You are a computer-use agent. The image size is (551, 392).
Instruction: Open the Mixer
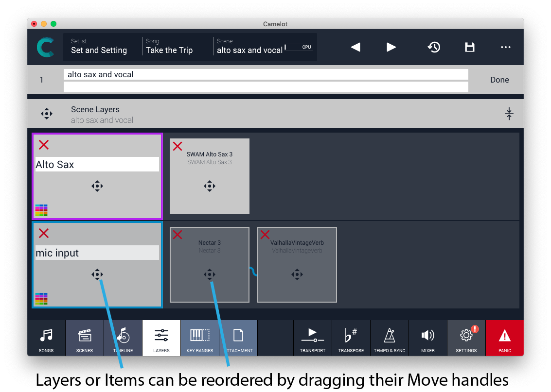[x=428, y=338]
